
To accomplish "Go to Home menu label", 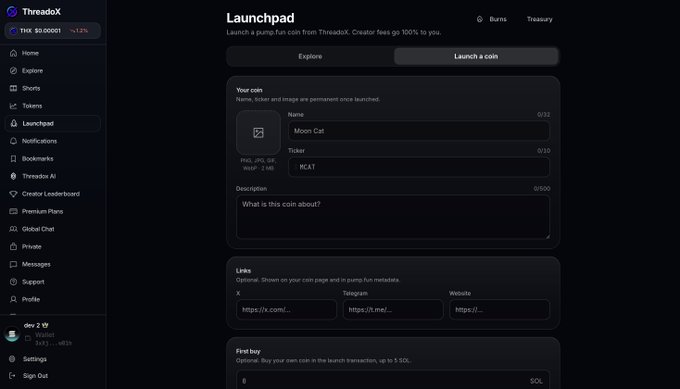I will [x=30, y=53].
